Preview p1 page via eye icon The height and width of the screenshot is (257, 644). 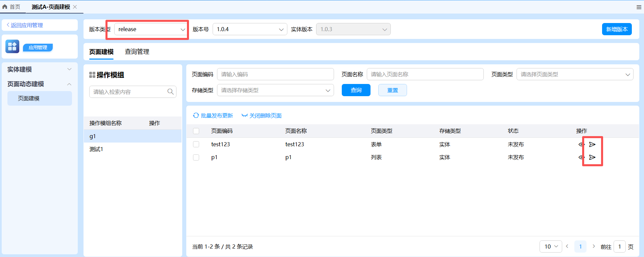coord(581,157)
